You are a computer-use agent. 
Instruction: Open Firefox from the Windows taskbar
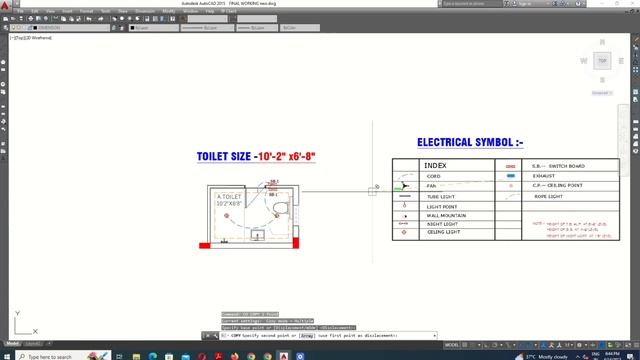pyautogui.click(x=235, y=356)
